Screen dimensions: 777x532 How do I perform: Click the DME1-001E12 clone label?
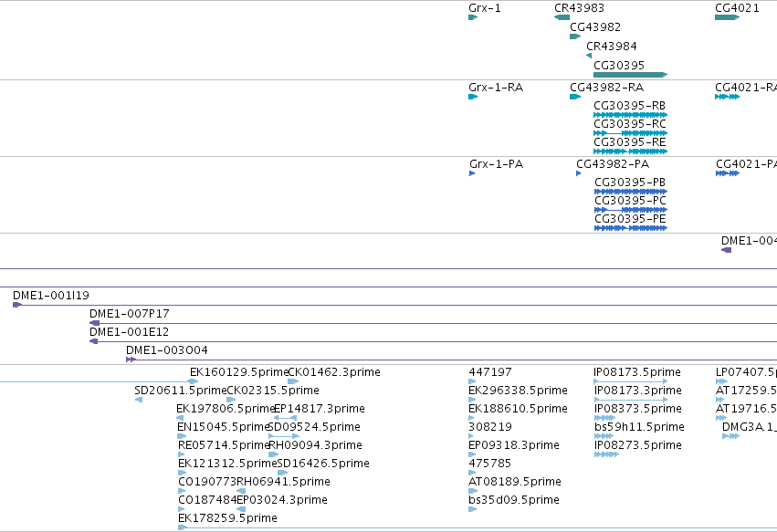click(x=129, y=332)
